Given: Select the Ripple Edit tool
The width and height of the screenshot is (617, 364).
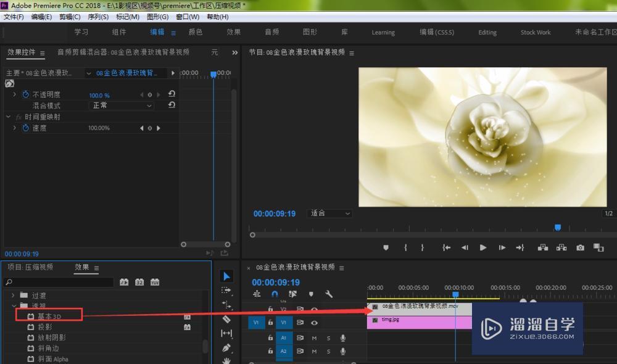Looking at the screenshot, I should click(x=226, y=305).
